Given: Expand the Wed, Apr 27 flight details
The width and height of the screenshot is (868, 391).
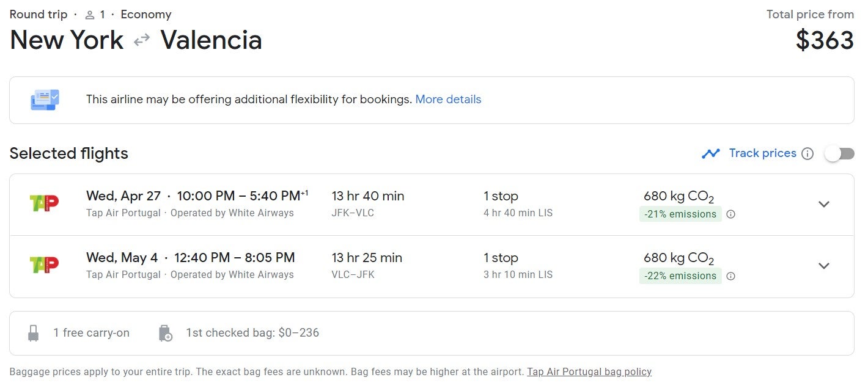Looking at the screenshot, I should coord(824,204).
